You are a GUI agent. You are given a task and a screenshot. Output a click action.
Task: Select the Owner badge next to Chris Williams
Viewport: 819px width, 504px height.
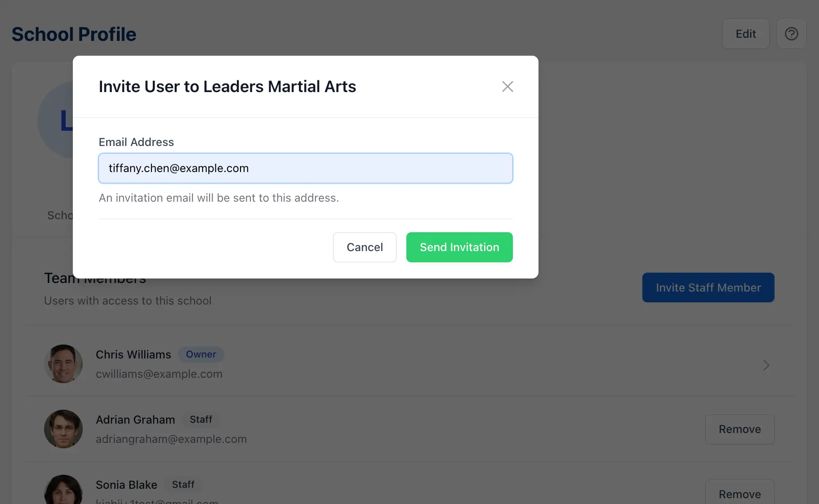click(x=201, y=354)
